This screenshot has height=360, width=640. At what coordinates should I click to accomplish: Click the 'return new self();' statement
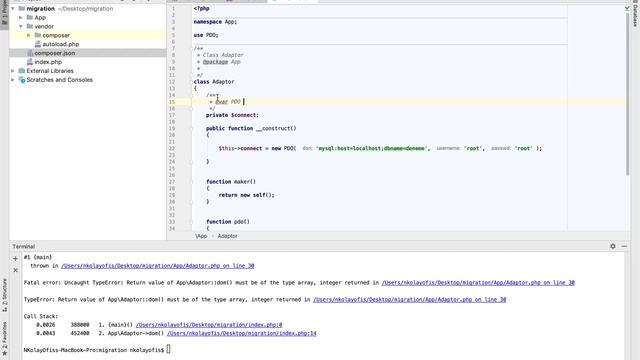[247, 195]
